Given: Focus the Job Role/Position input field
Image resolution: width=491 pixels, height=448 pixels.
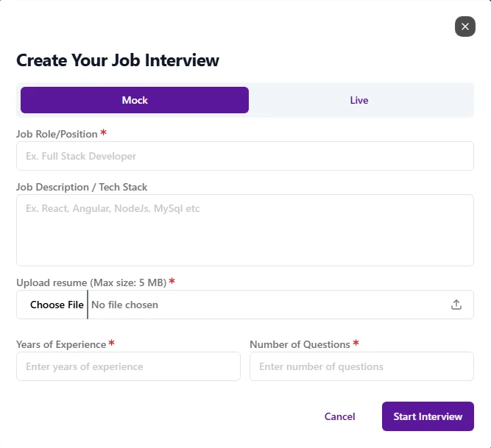Looking at the screenshot, I should point(244,156).
